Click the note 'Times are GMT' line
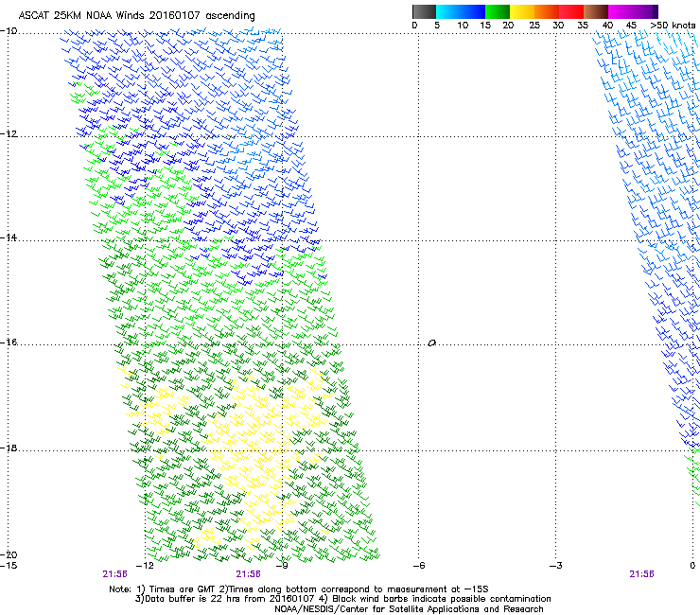The width and height of the screenshot is (700, 615). (299, 589)
